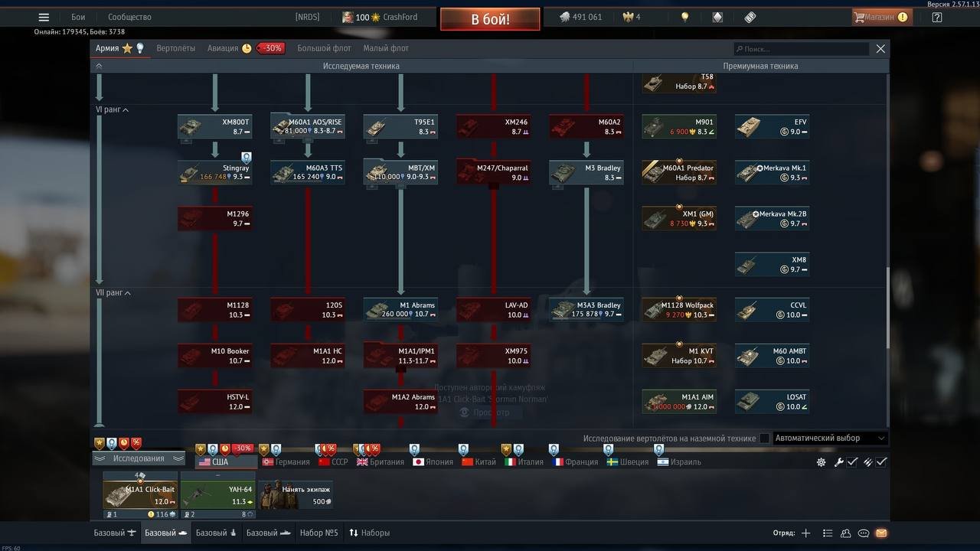Screen dimensions: 980x551
Task: Click Нанять экипаж to hire crew
Action: (295, 495)
